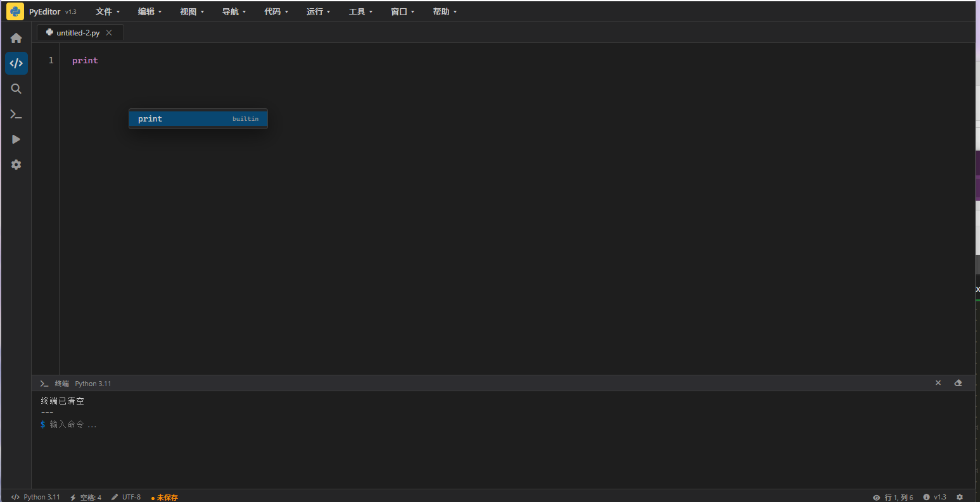Click the UTF-8 encoding status entry
The width and height of the screenshot is (980, 502).
[x=126, y=497]
